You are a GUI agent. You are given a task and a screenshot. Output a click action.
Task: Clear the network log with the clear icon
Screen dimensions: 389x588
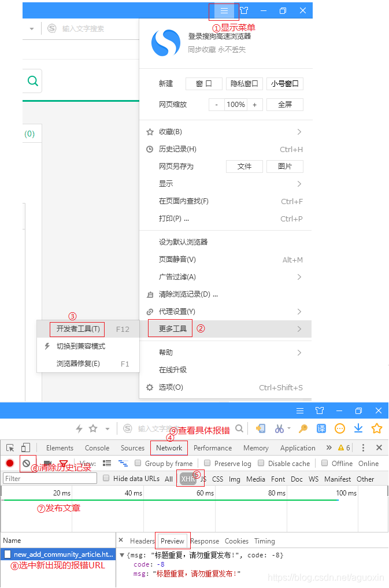[26, 464]
